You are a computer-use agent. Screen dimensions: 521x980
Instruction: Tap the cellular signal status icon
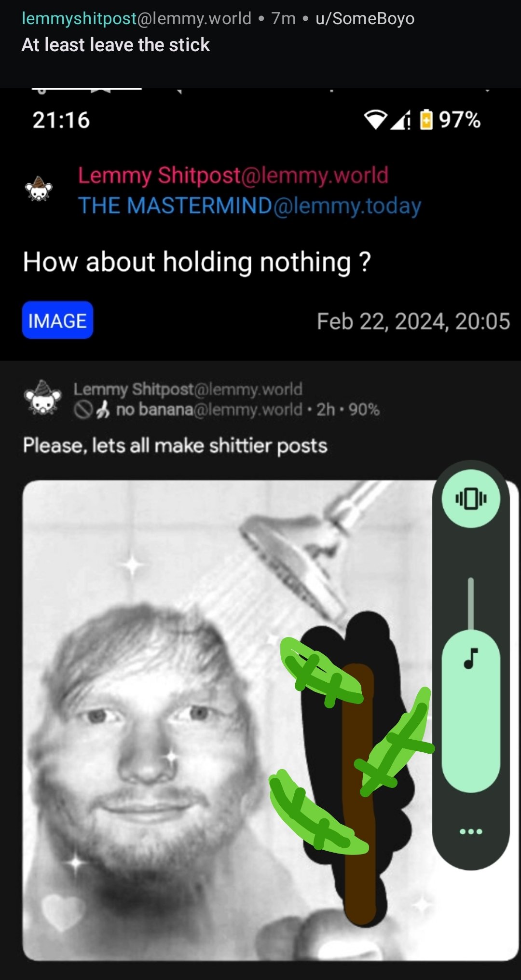tap(400, 120)
